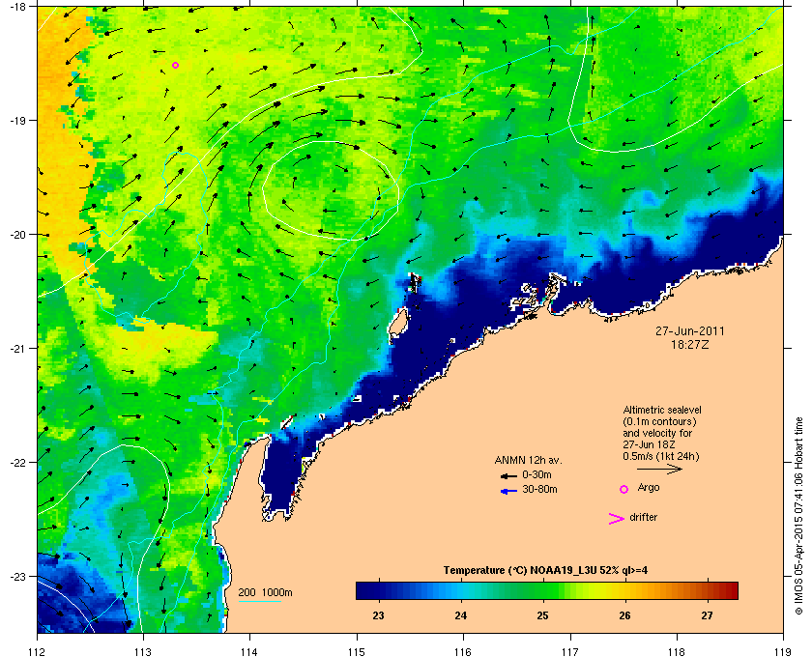Click the temperature color bar at 25

[x=542, y=590]
